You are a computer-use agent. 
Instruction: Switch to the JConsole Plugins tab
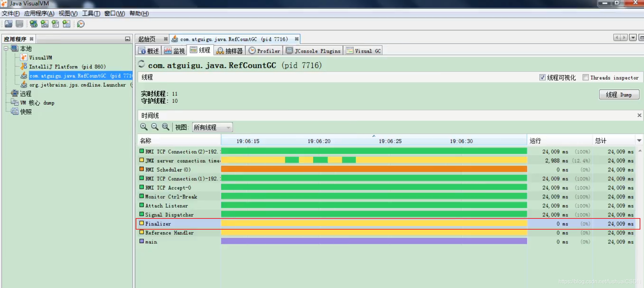click(313, 51)
